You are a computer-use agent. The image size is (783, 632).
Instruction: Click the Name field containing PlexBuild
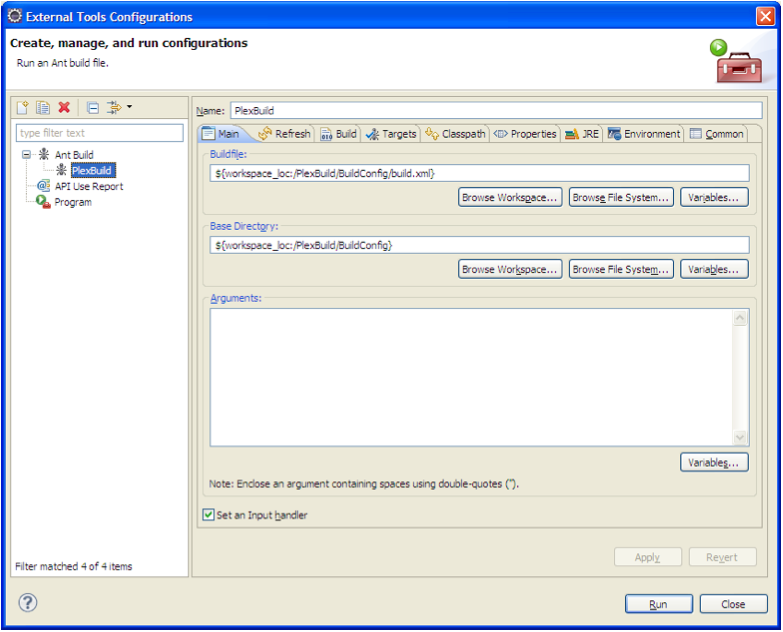pyautogui.click(x=496, y=110)
